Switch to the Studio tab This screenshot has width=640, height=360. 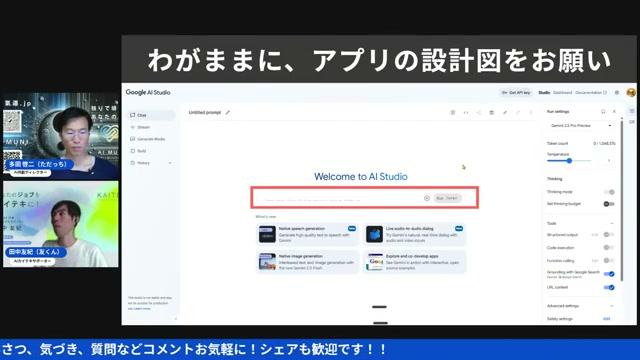coord(544,93)
